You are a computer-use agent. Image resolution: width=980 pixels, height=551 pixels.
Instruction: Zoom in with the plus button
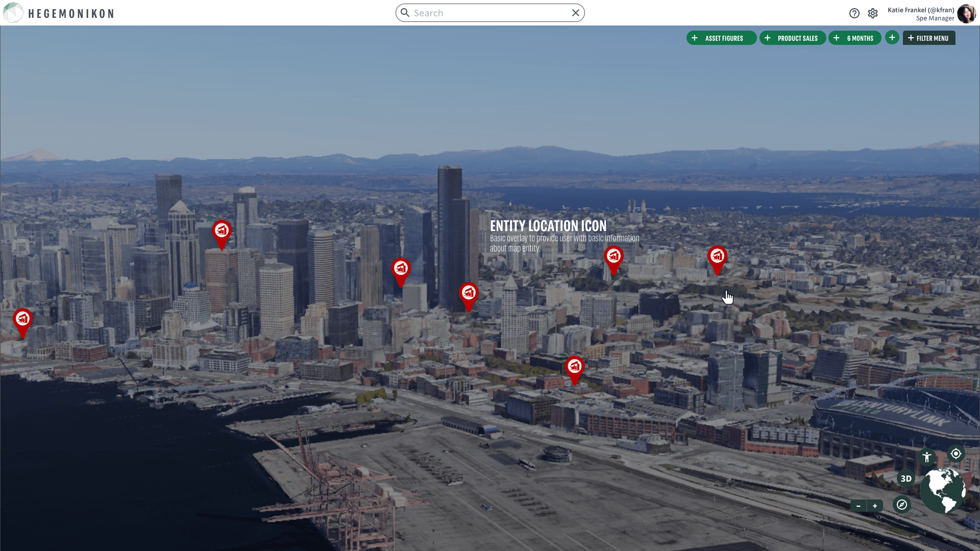pos(875,506)
